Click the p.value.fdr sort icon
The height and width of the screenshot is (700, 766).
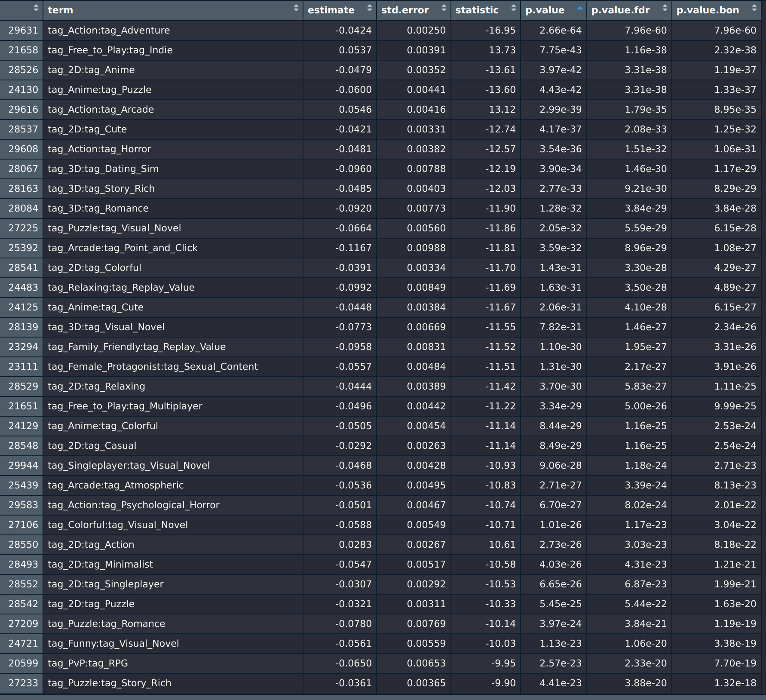pos(665,8)
